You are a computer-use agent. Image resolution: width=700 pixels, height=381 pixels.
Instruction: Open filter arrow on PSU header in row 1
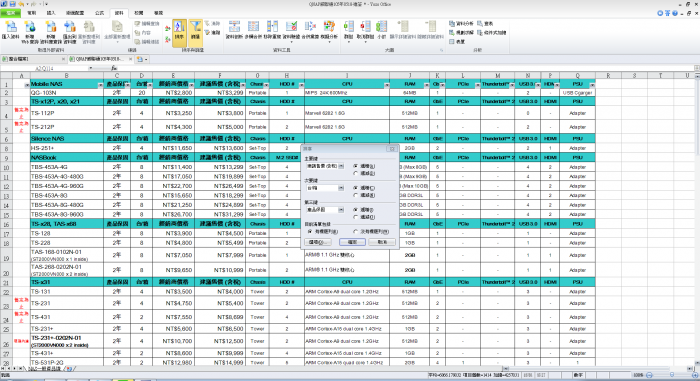click(x=592, y=84)
